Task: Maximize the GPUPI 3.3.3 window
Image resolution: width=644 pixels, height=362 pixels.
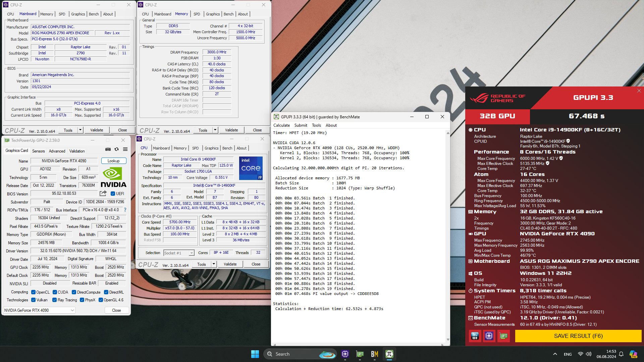Action: click(427, 117)
